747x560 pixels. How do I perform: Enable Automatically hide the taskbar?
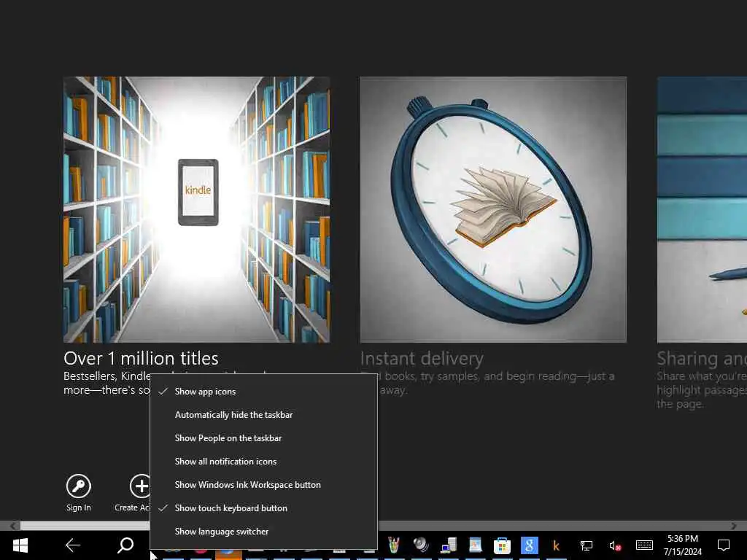tap(263, 415)
